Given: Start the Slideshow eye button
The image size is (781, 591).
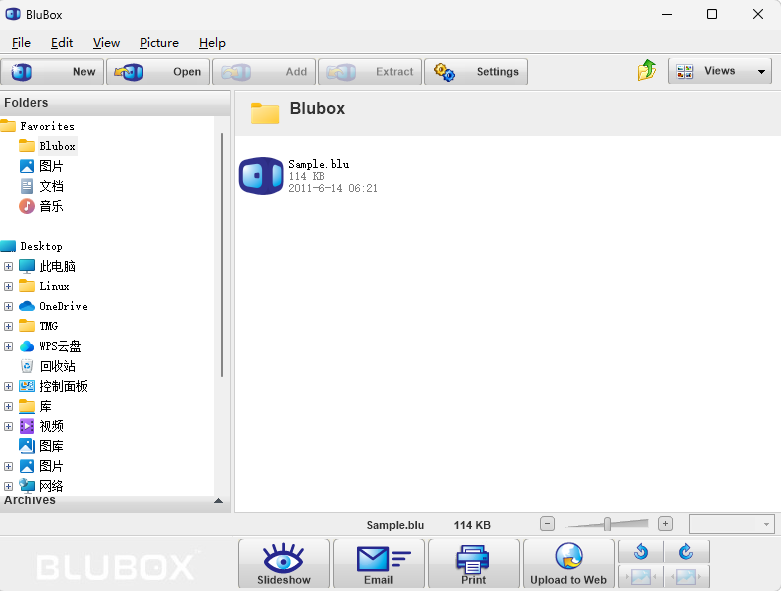Looking at the screenshot, I should (284, 563).
